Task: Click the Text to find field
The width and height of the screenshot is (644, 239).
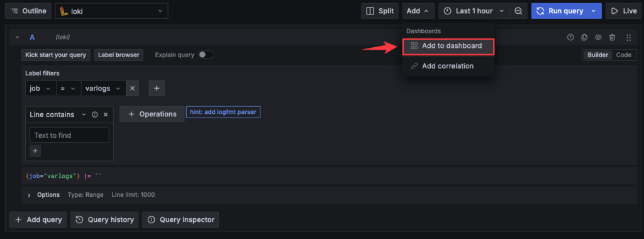Action: click(69, 135)
